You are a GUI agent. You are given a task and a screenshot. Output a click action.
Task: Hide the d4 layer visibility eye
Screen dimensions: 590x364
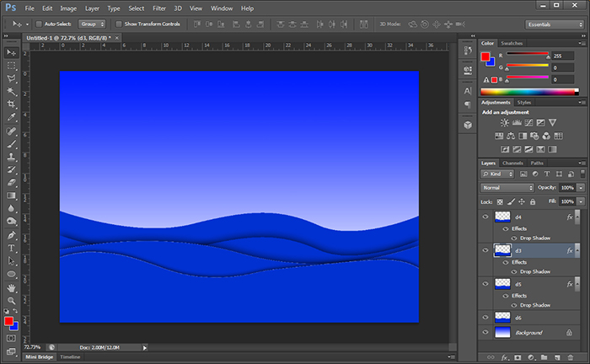485,217
